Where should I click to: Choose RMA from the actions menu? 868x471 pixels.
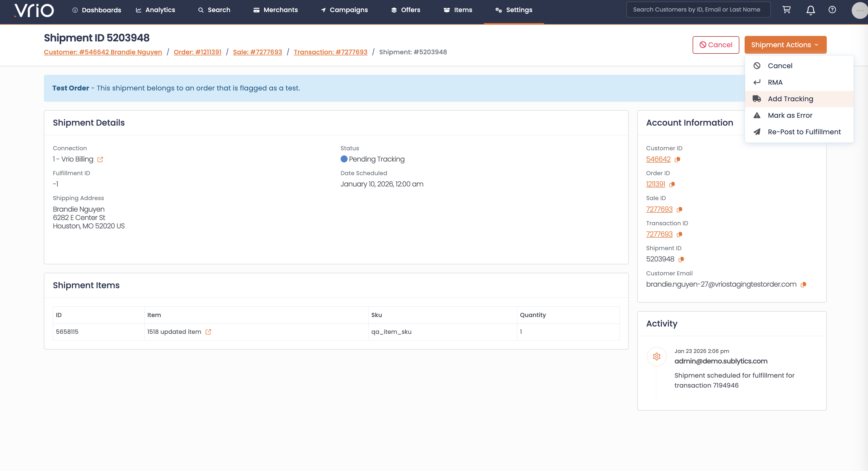[775, 83]
